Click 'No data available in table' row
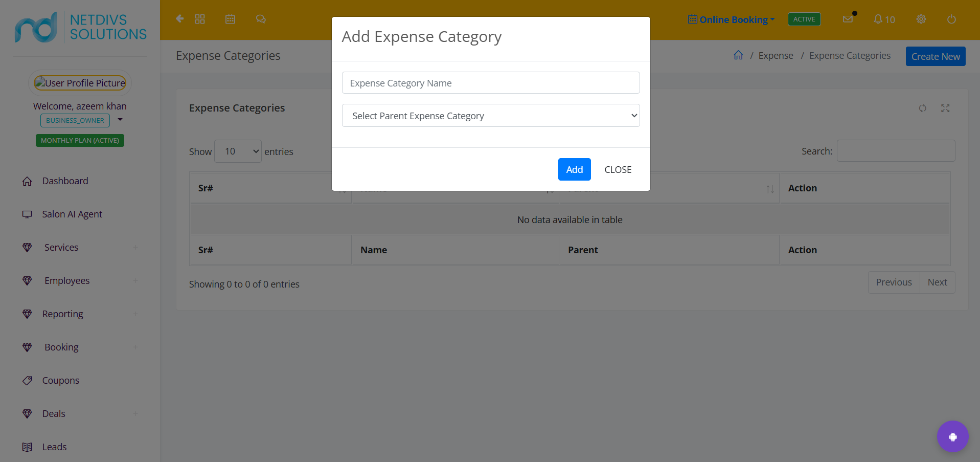This screenshot has width=980, height=462. (569, 219)
